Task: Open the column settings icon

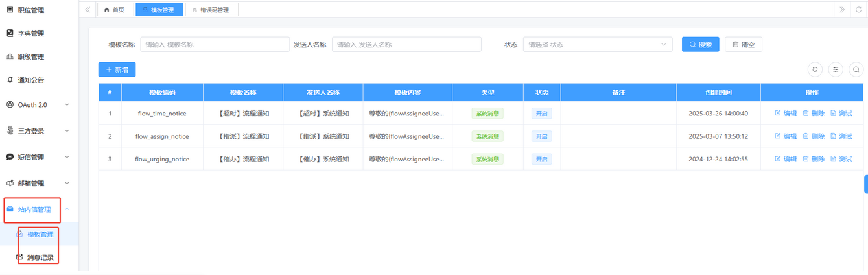Action: (x=836, y=69)
